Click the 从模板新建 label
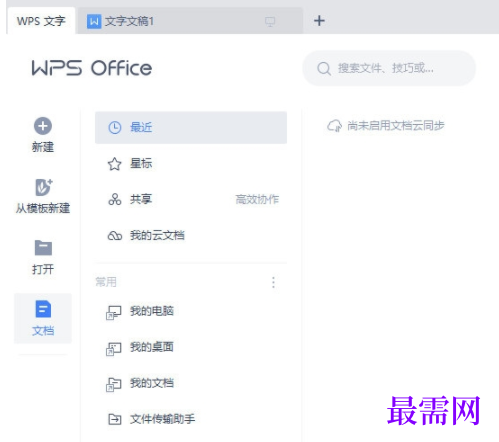499x442 pixels. [43, 208]
